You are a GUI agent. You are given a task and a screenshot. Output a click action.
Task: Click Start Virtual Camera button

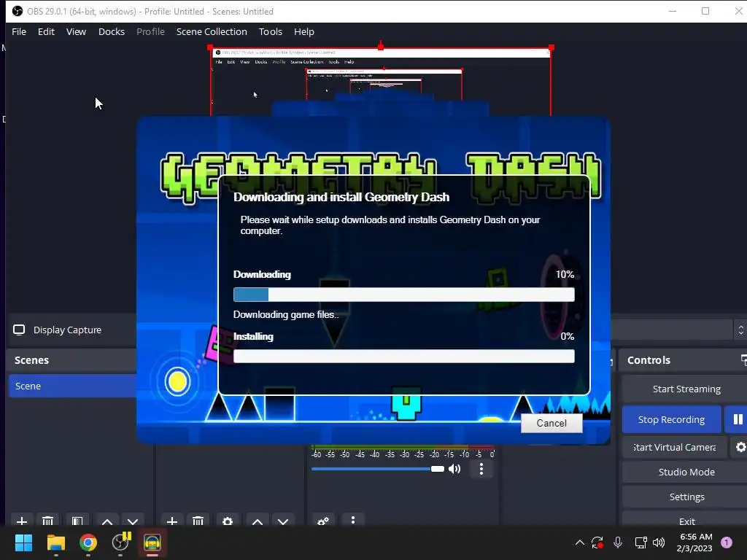[675, 447]
